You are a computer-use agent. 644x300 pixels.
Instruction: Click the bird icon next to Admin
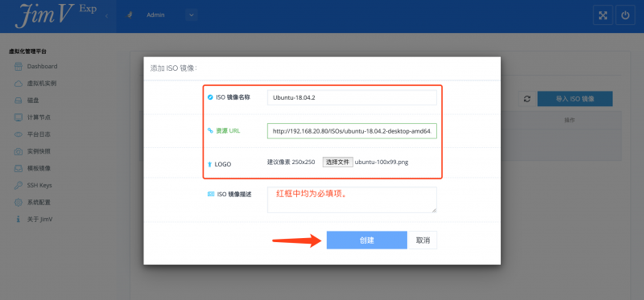(x=130, y=15)
